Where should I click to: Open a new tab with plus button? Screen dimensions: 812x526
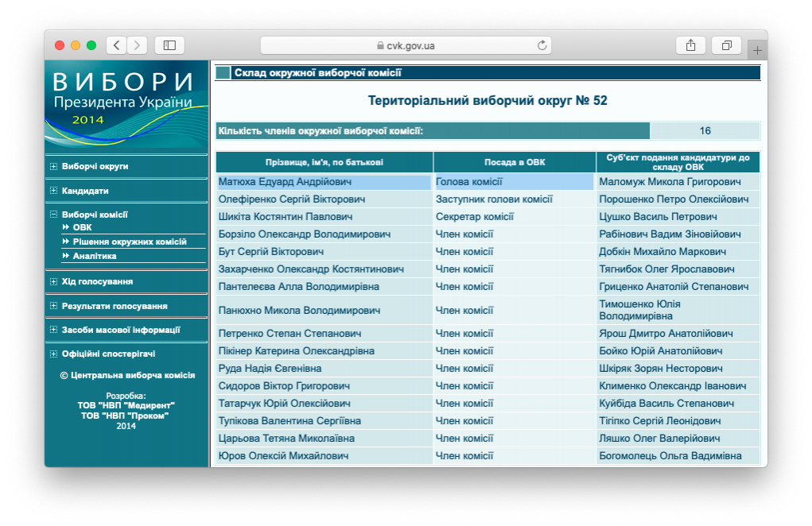coord(757,50)
